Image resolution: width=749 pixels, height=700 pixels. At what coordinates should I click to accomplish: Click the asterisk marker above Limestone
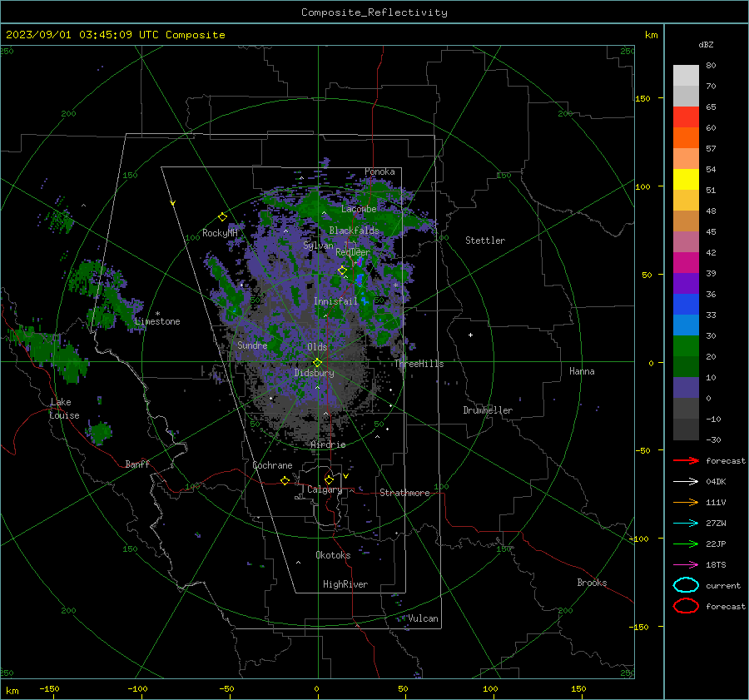[x=157, y=314]
